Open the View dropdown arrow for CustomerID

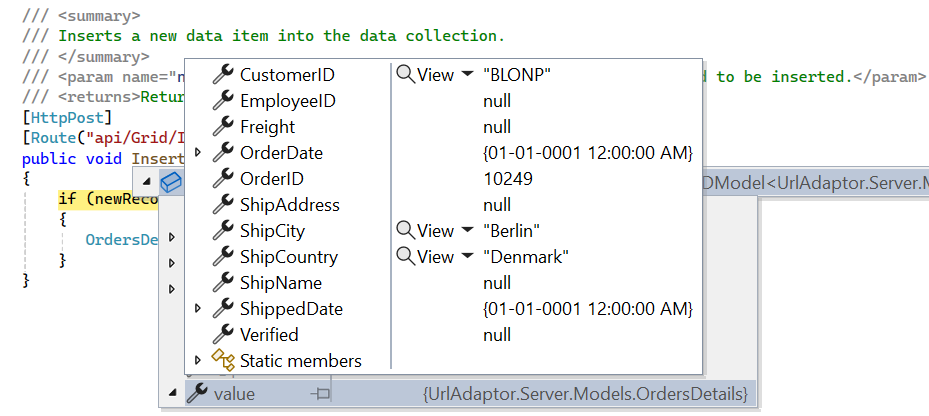pyautogui.click(x=466, y=76)
